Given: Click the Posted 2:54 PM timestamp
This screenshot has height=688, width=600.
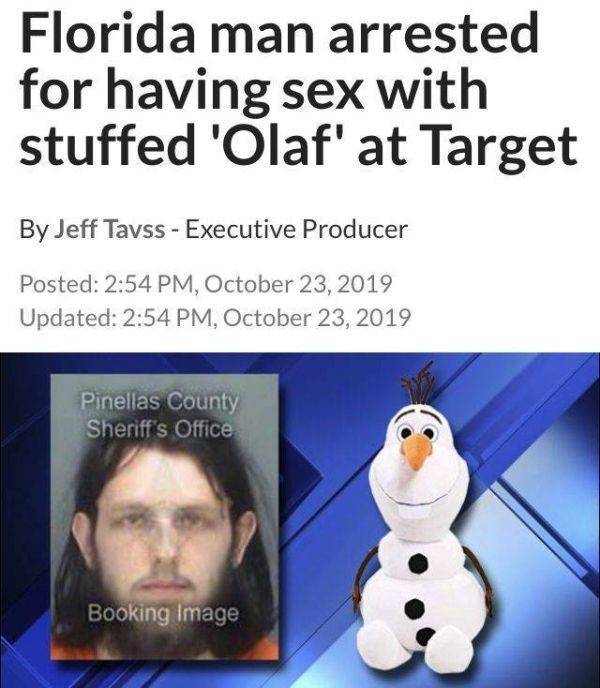Looking at the screenshot, I should pyautogui.click(x=206, y=283).
